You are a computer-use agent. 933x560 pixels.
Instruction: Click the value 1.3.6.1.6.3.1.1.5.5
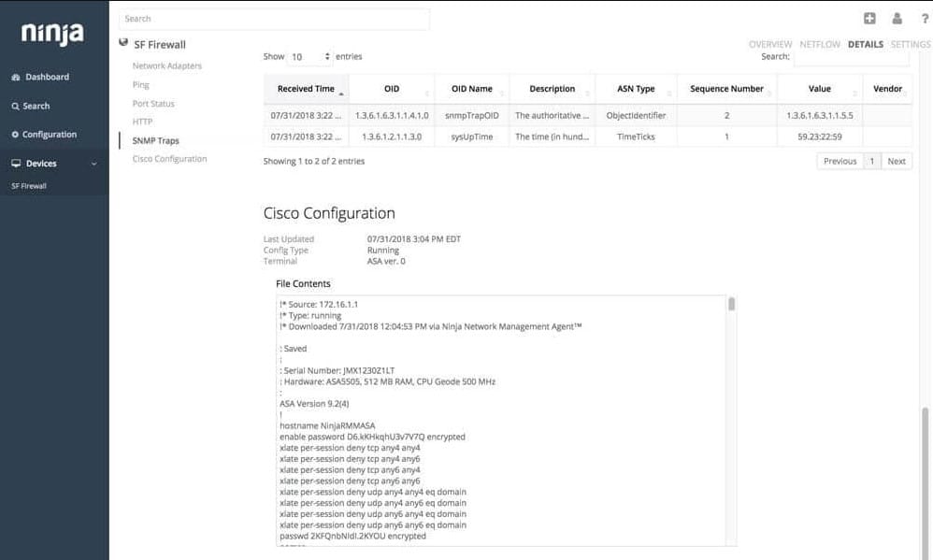819,115
